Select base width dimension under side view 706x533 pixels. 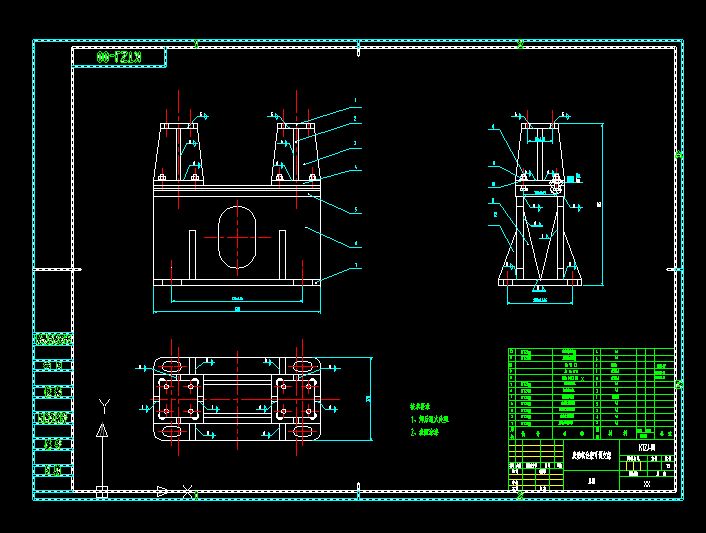[540, 300]
